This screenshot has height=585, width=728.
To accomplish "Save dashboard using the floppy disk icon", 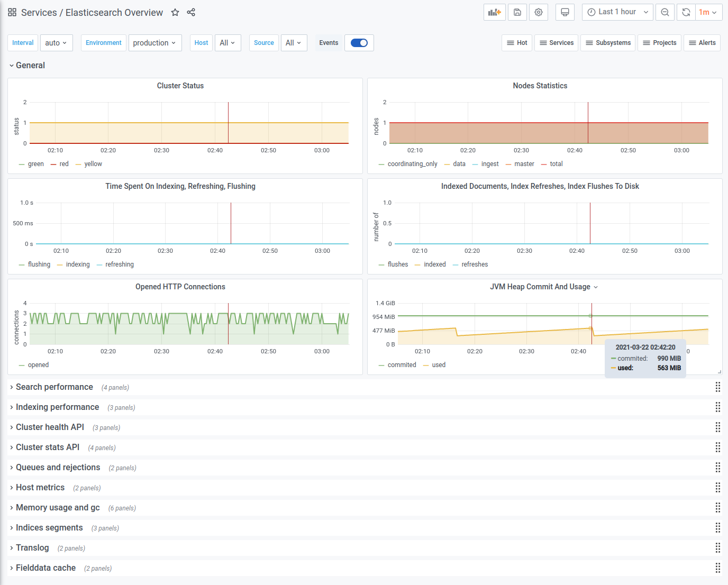I will pyautogui.click(x=517, y=12).
